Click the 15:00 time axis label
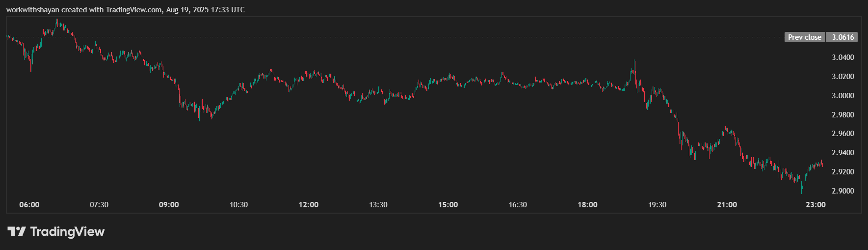This screenshot has height=250, width=868. tap(448, 205)
